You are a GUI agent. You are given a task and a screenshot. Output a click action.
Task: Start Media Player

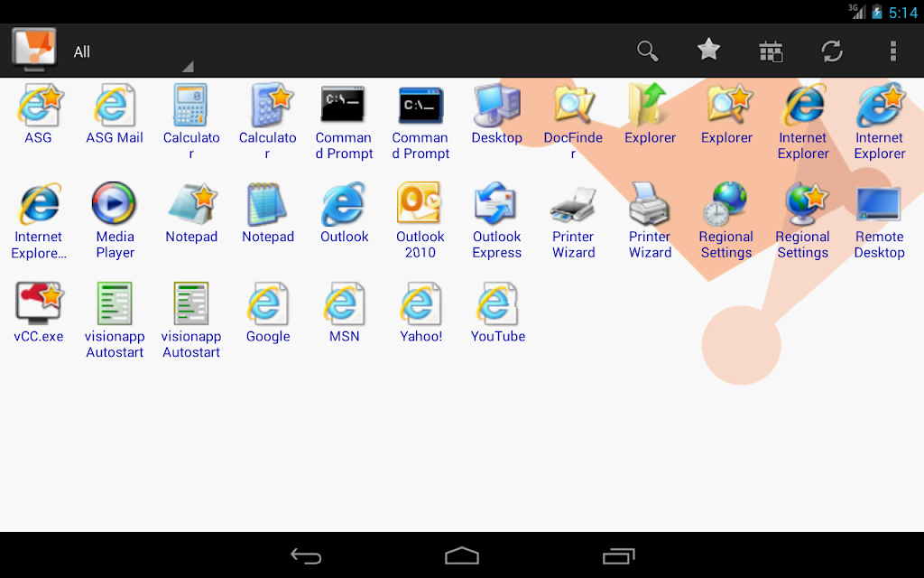(115, 221)
